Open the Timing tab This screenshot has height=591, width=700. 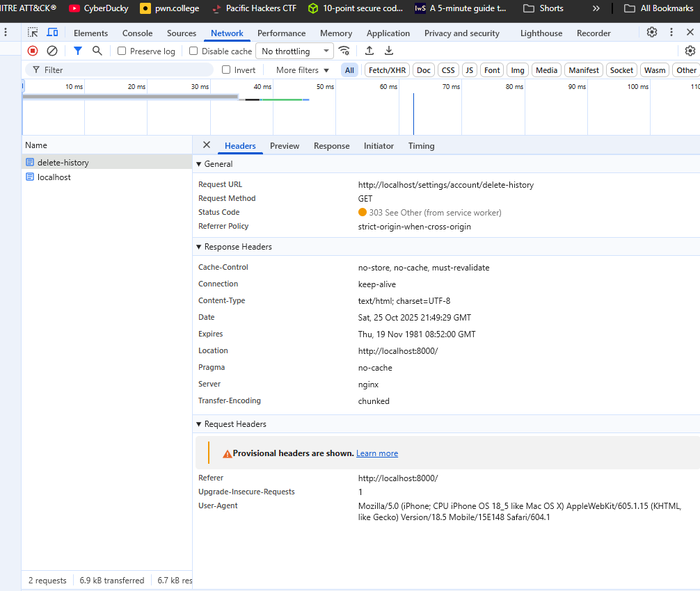(421, 146)
